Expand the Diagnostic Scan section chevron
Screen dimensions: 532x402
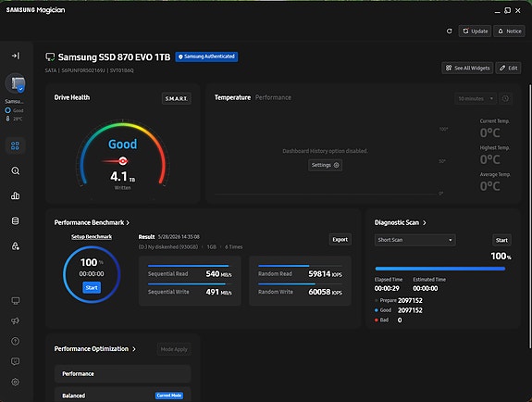click(425, 223)
